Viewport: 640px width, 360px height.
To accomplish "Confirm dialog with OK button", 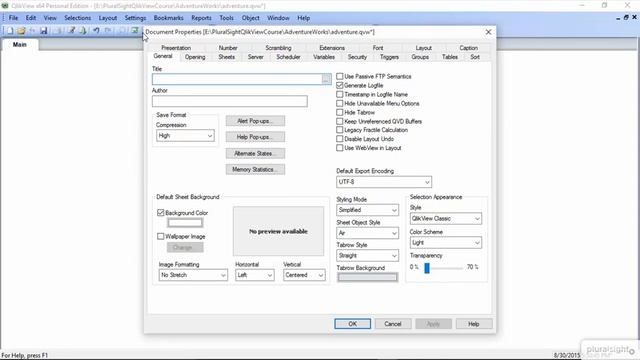I will 353,324.
